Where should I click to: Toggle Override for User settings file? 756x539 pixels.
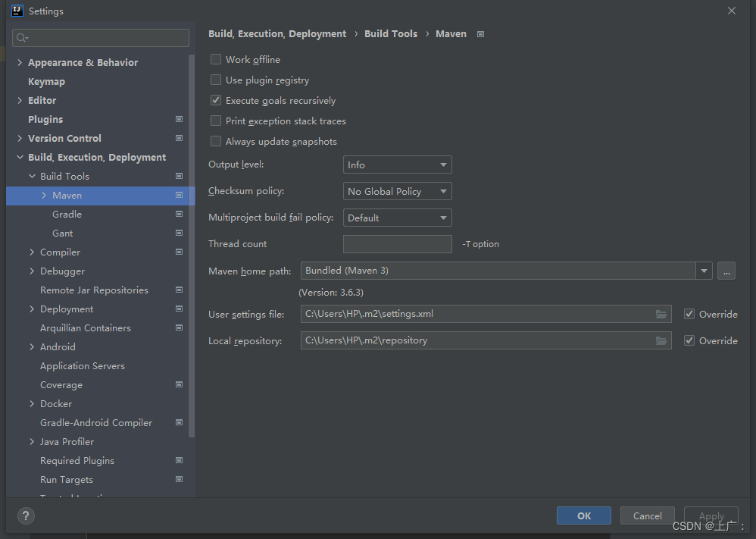tap(689, 314)
